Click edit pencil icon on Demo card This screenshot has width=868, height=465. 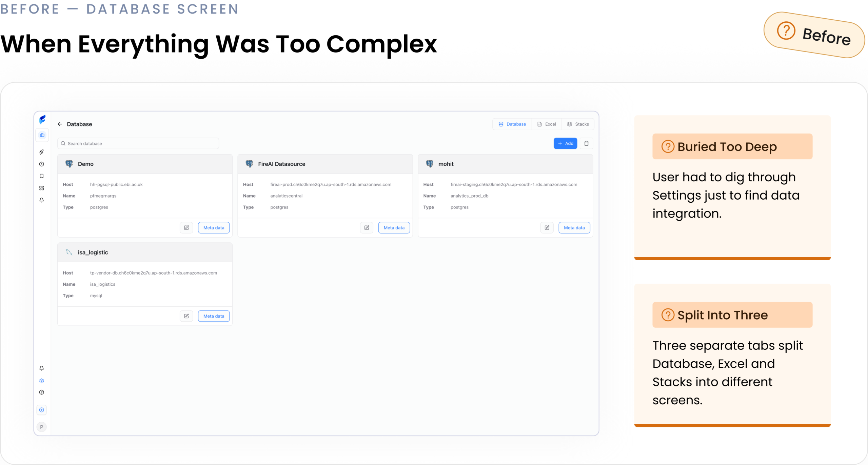pyautogui.click(x=186, y=228)
